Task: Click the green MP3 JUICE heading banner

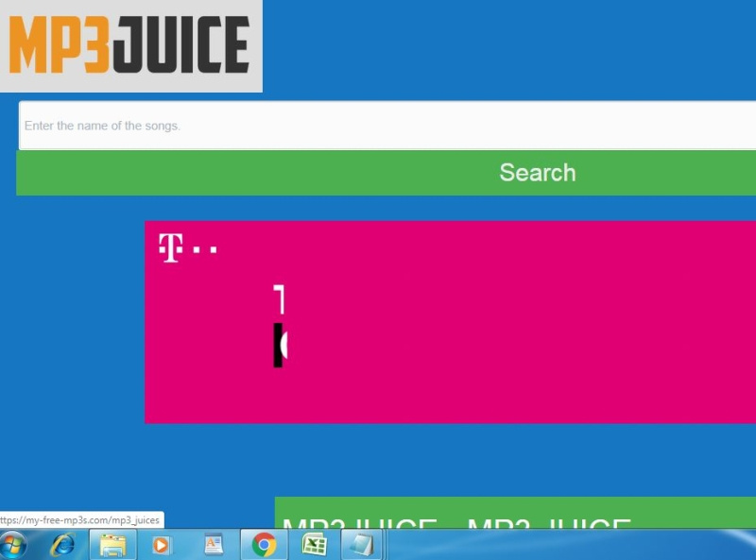Action: [515, 513]
